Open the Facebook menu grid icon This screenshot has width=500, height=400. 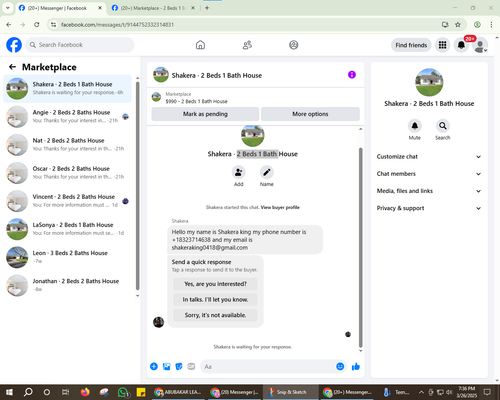(442, 45)
